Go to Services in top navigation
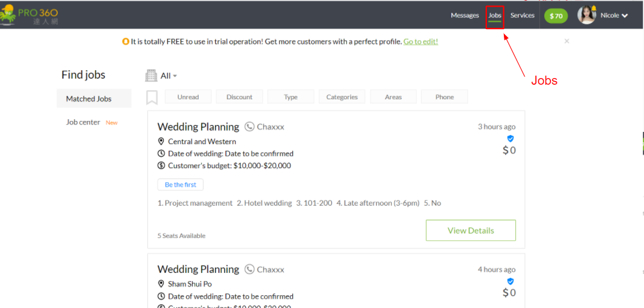 click(522, 15)
